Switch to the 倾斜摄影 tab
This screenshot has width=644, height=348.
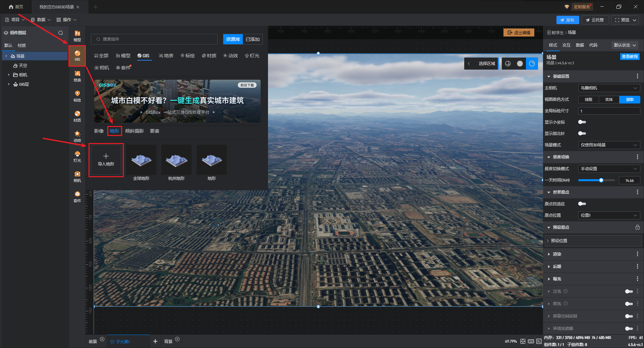click(134, 131)
